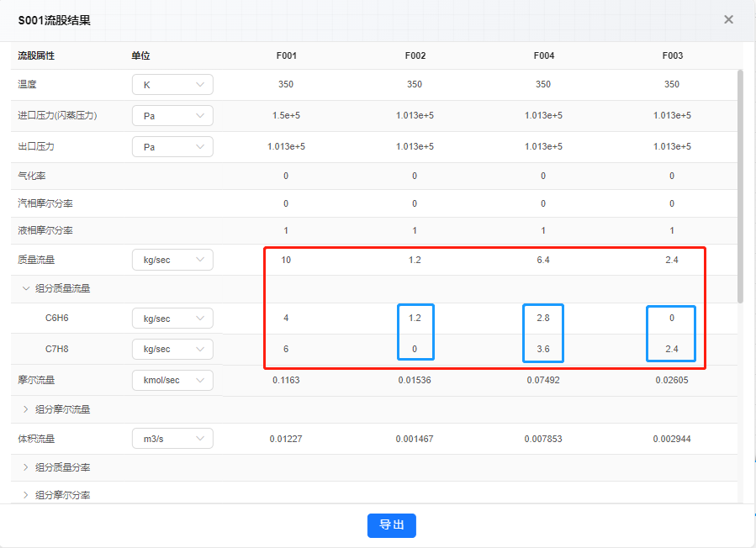The width and height of the screenshot is (756, 548).
Task: Close the S001 stream results dialog
Action: (728, 19)
